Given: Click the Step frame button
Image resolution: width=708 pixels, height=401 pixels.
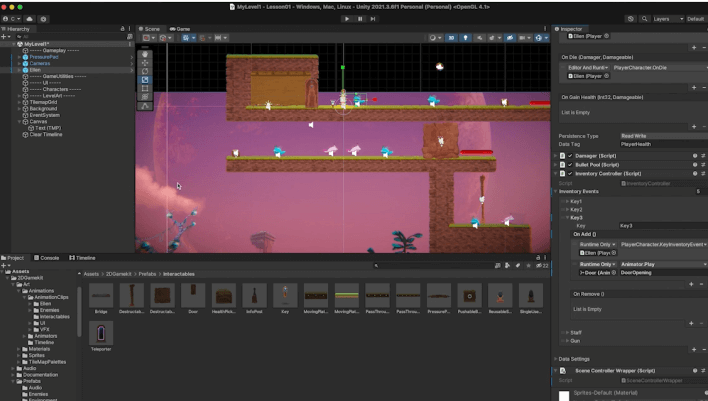Looking at the screenshot, I should (x=373, y=19).
